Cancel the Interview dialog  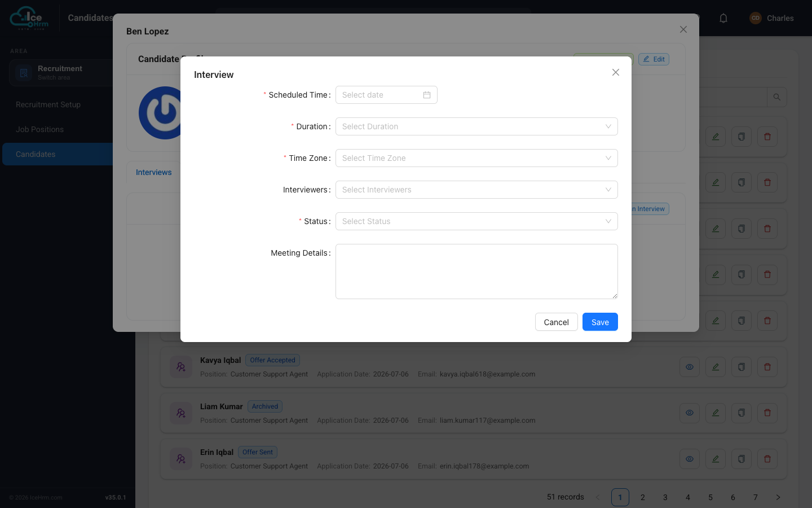(556, 322)
